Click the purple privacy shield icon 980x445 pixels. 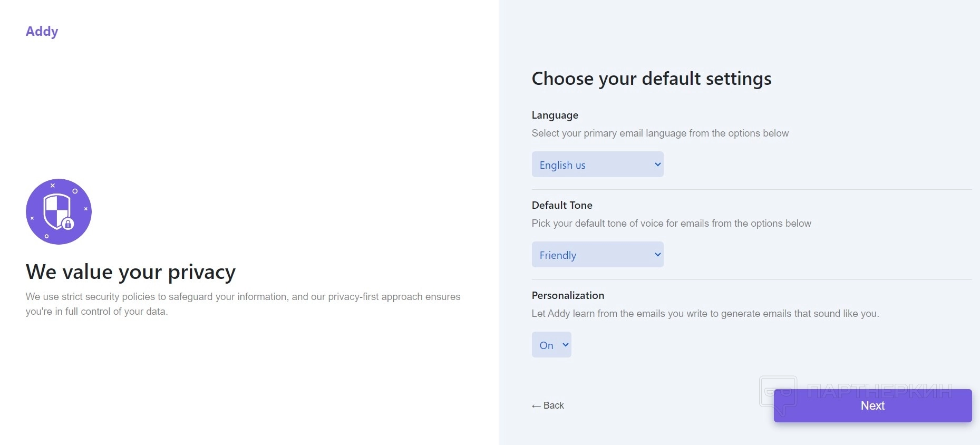[59, 211]
